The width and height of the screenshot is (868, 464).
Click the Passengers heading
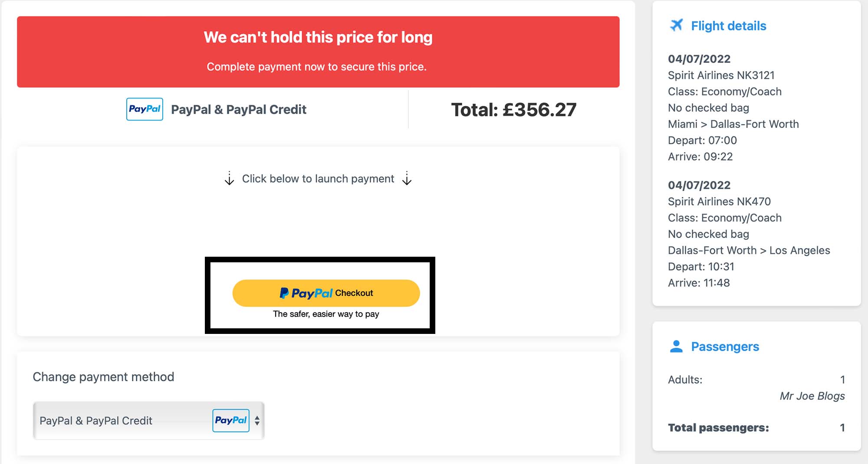(x=725, y=346)
